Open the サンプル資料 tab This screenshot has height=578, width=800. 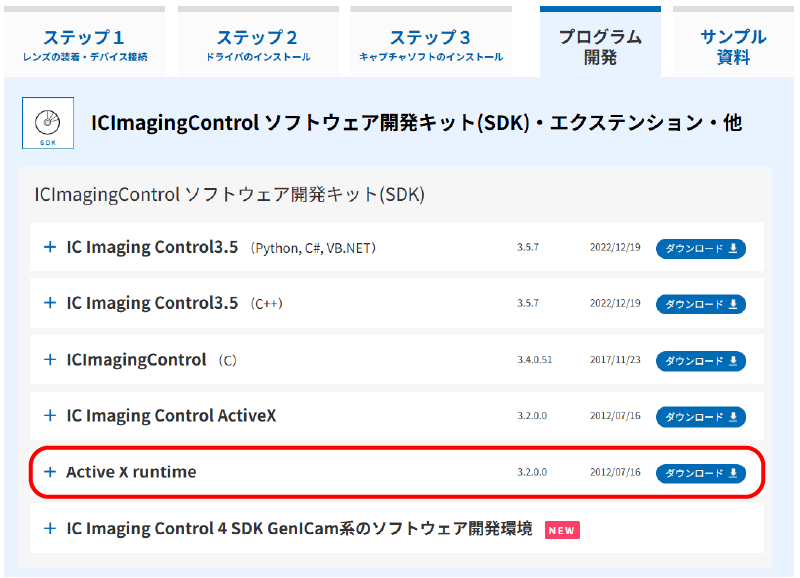(x=733, y=45)
